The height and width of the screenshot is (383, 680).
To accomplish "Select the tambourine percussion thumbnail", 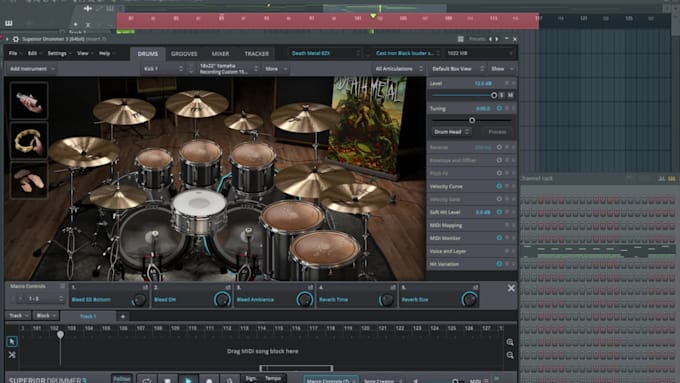I will 29,141.
